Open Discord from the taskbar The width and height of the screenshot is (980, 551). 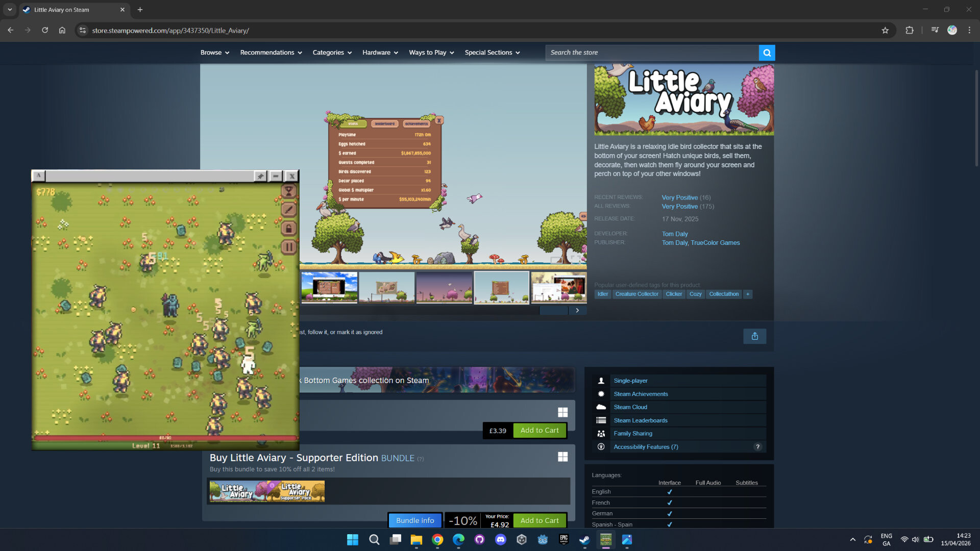(x=501, y=540)
